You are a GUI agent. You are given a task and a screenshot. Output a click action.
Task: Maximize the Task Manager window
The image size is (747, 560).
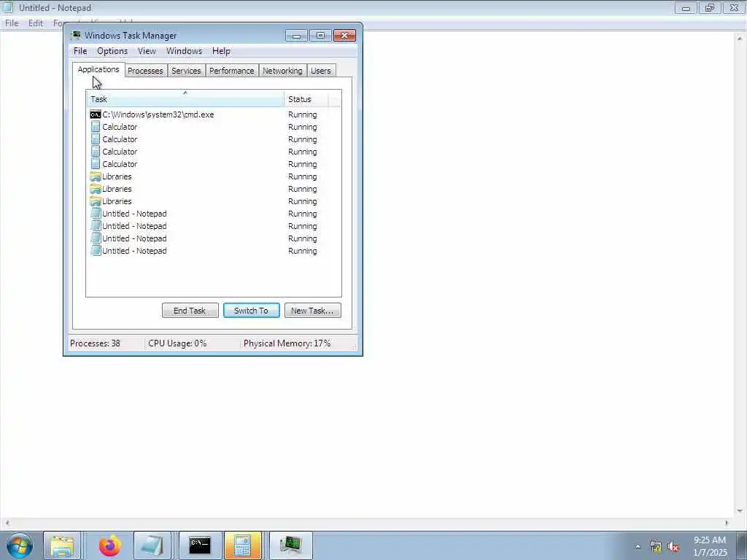[x=320, y=35]
